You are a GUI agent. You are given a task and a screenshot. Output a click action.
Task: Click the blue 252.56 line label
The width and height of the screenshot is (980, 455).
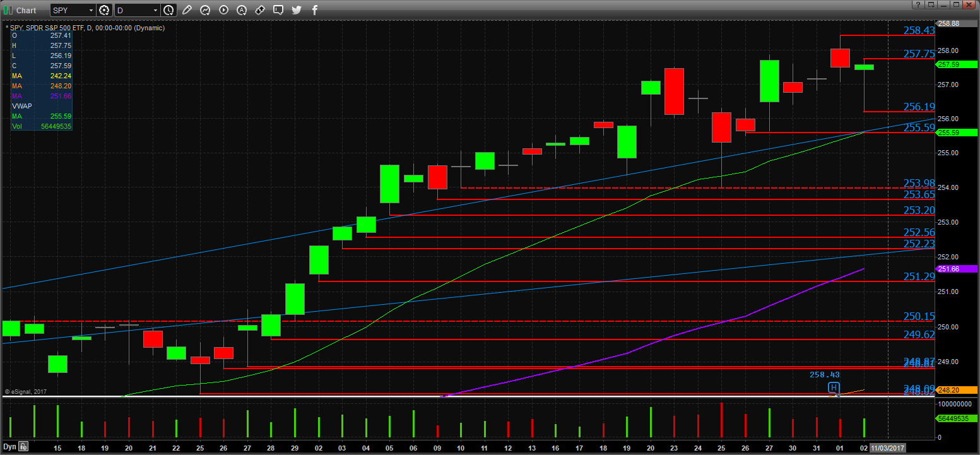point(919,232)
